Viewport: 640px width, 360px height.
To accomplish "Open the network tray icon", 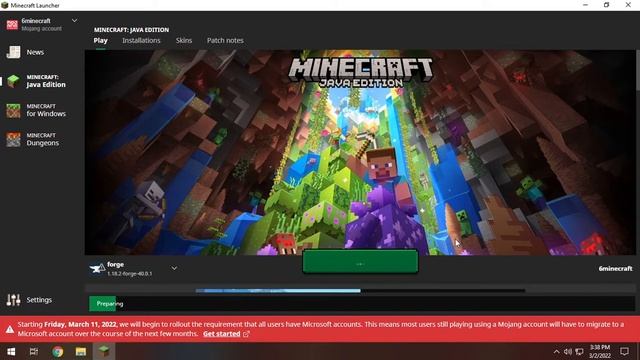I will [579, 351].
